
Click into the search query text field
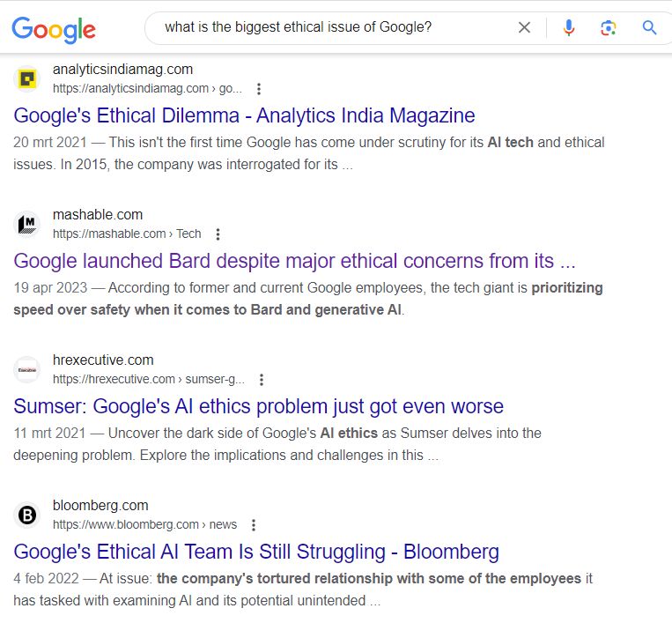click(x=335, y=27)
